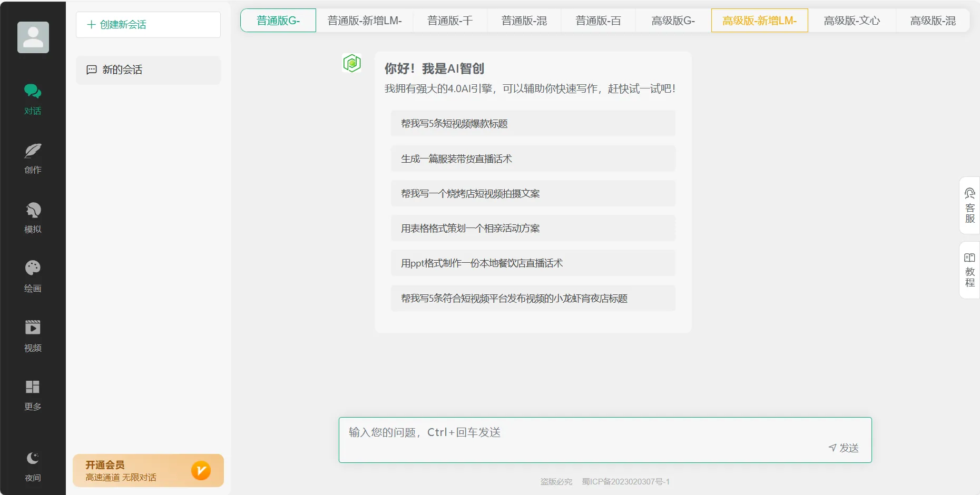Switch to the 普通版G- tab
The width and height of the screenshot is (980, 495).
pos(278,21)
